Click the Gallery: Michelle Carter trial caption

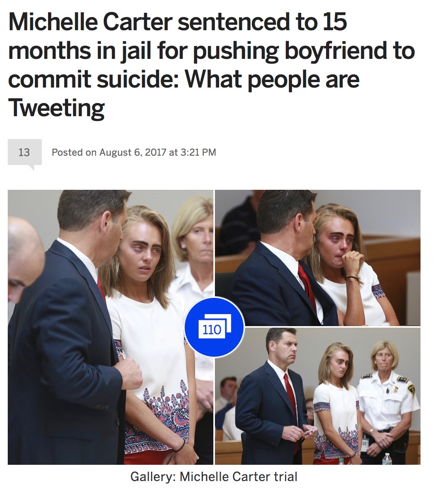214,476
